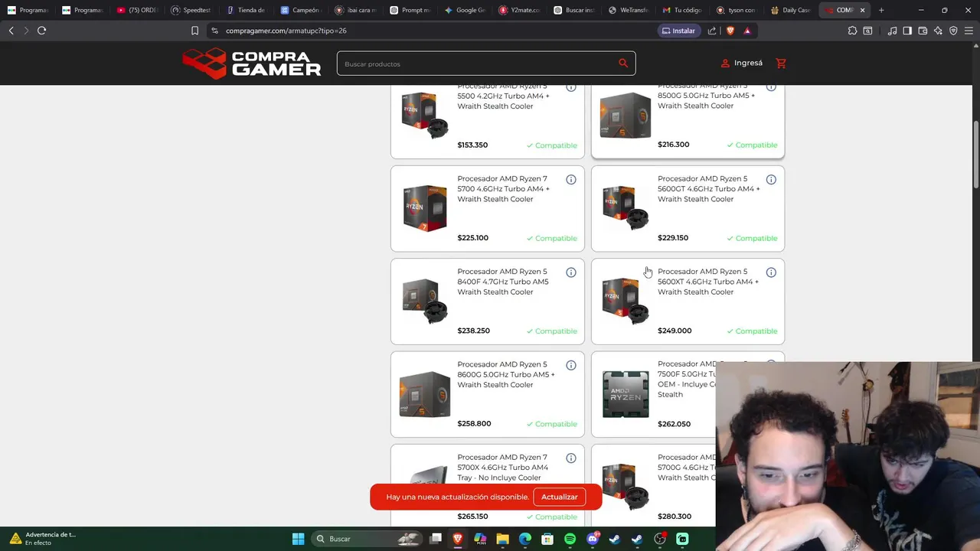Open OBS Studio from taskbar
Image resolution: width=980 pixels, height=551 pixels.
point(659,539)
